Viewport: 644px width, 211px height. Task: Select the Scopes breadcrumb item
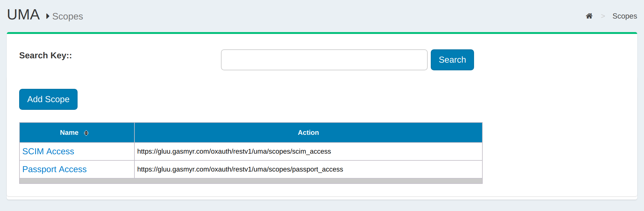pos(625,16)
